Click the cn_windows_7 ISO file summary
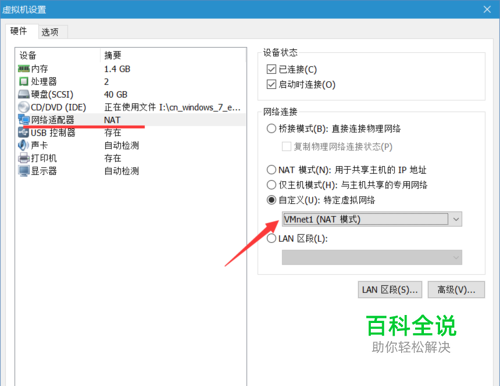The height and width of the screenshot is (386, 500). pyautogui.click(x=172, y=107)
